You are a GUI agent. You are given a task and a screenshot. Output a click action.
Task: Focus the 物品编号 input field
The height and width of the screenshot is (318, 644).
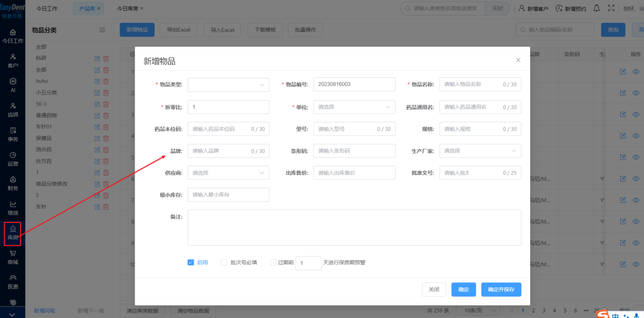pyautogui.click(x=354, y=84)
